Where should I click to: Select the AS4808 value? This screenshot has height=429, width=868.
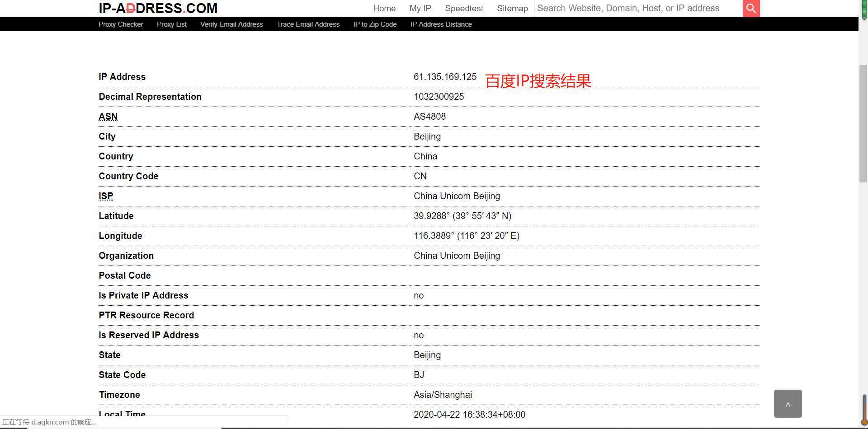coord(429,117)
